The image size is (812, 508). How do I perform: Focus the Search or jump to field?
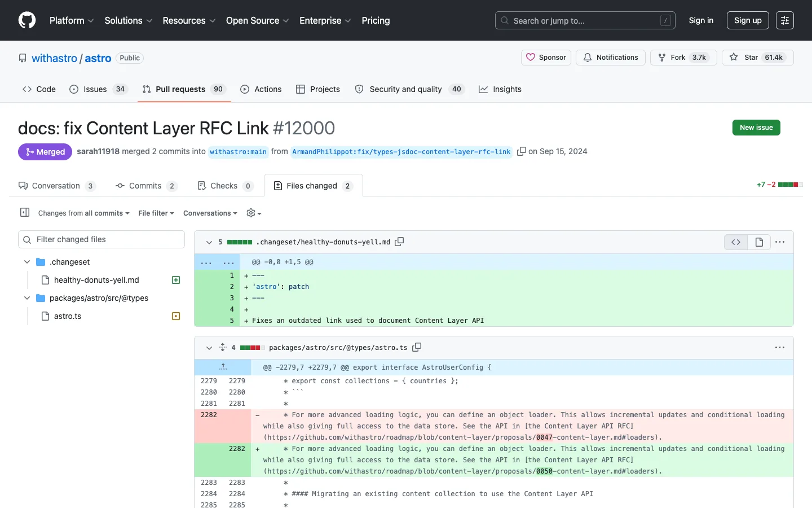pyautogui.click(x=585, y=20)
